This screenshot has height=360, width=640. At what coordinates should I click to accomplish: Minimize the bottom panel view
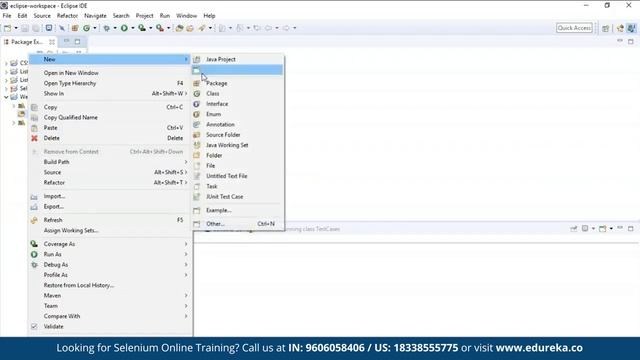coord(620,228)
